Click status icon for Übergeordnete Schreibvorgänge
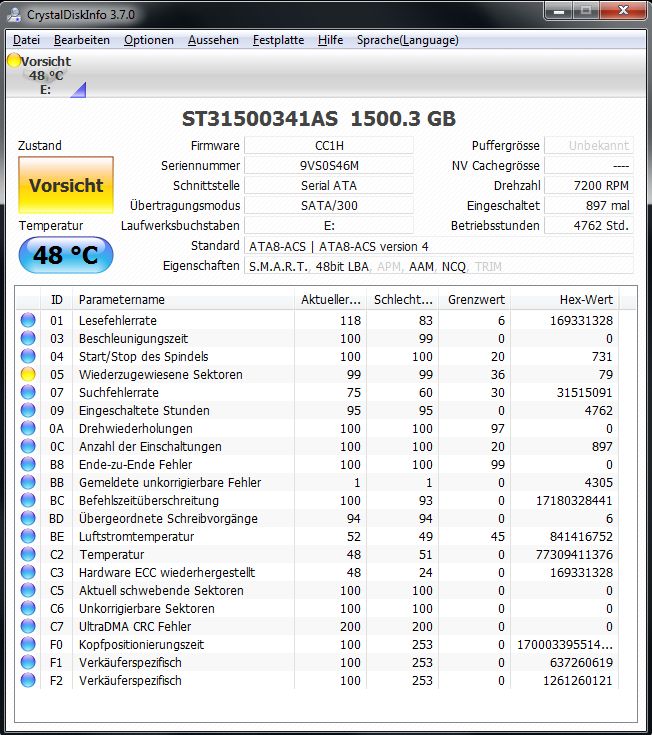 (28, 518)
